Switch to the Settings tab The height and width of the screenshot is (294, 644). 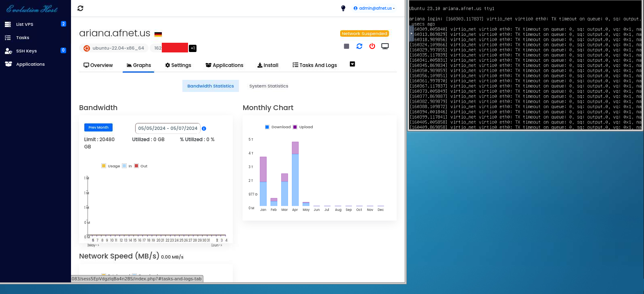(178, 65)
